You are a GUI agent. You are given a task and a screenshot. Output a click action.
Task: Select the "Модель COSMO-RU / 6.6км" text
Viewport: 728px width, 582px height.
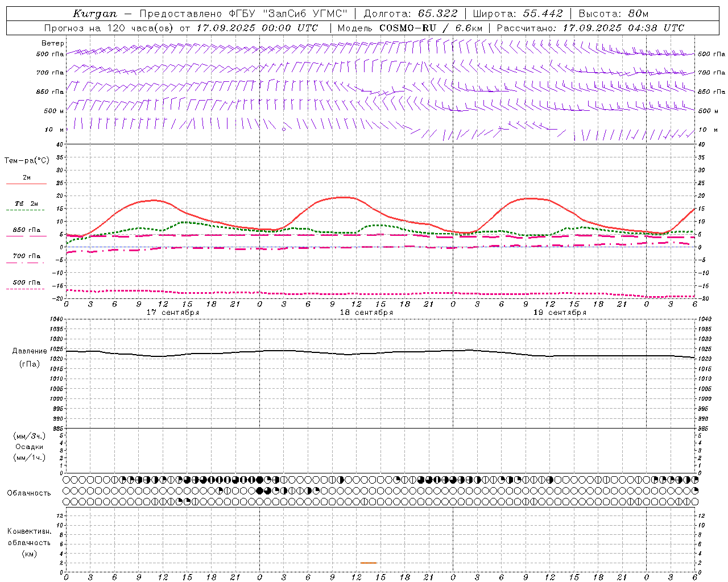pyautogui.click(x=410, y=28)
